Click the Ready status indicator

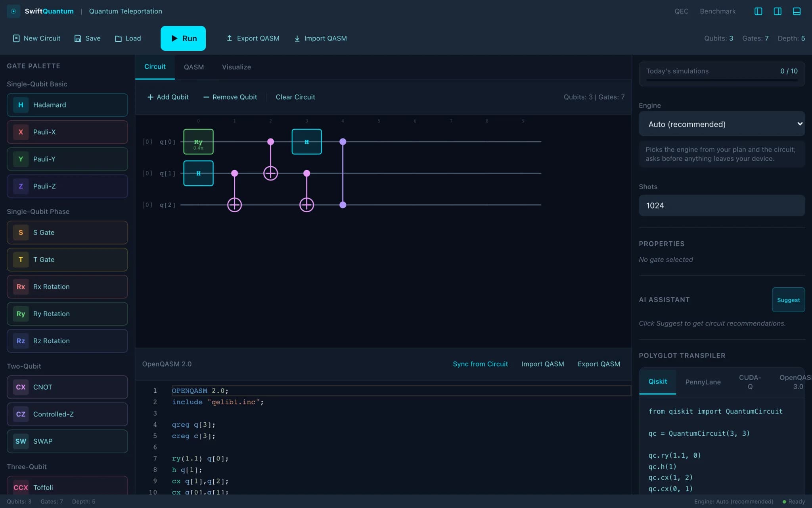coord(793,502)
